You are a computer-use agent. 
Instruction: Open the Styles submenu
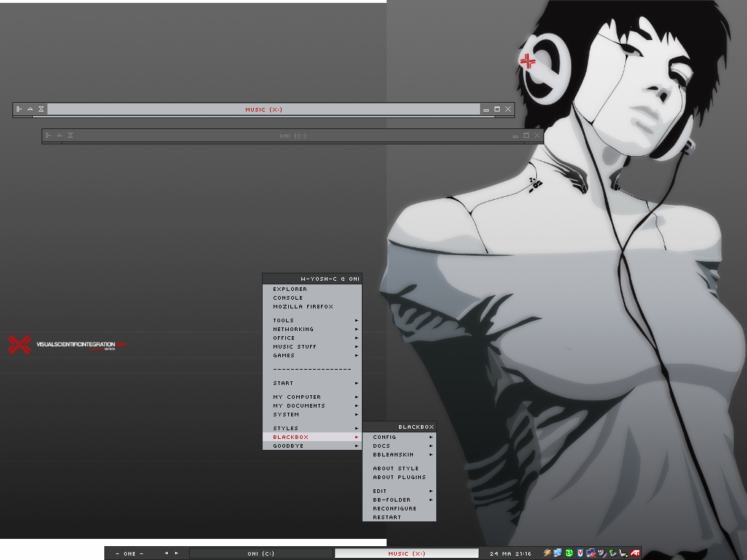point(312,428)
